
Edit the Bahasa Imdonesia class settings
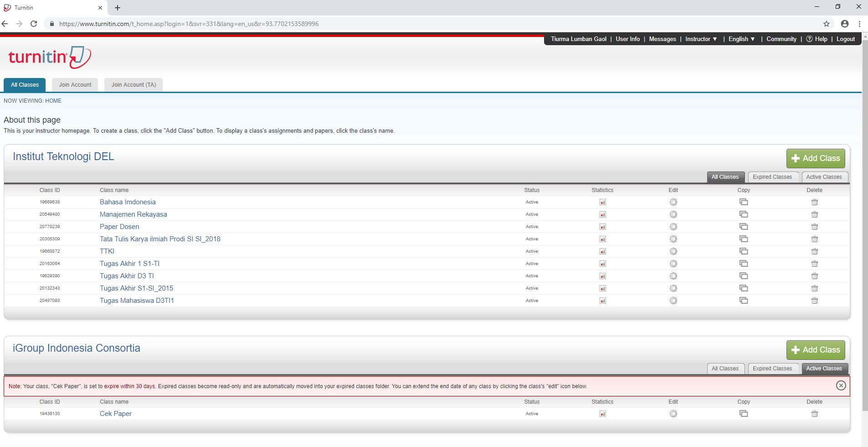[x=673, y=202]
